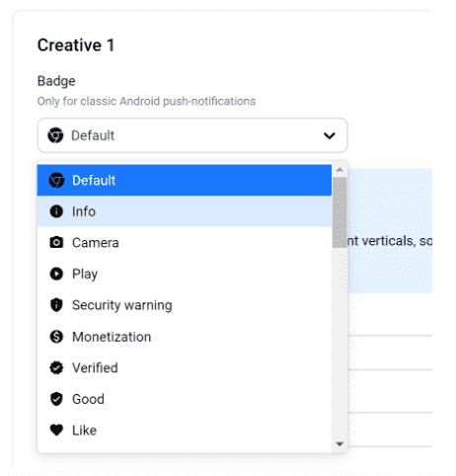456x476 pixels.
Task: Click the scrollbar down arrow
Action: 340,444
